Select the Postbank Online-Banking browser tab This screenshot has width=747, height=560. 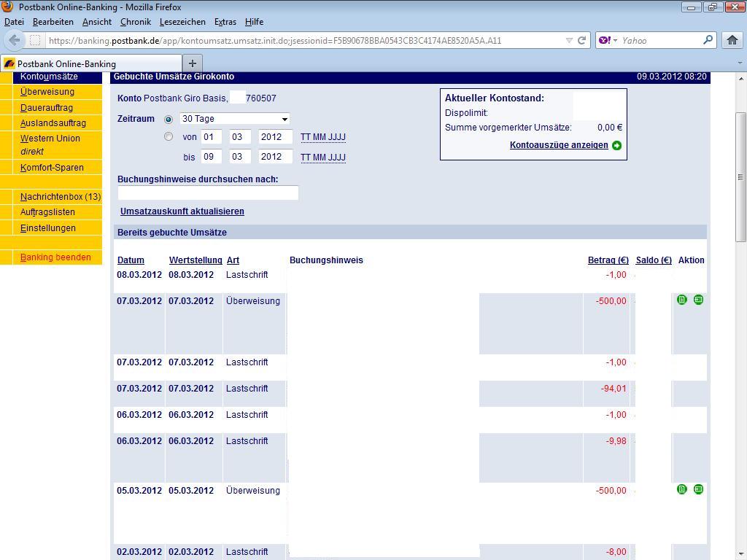91,64
